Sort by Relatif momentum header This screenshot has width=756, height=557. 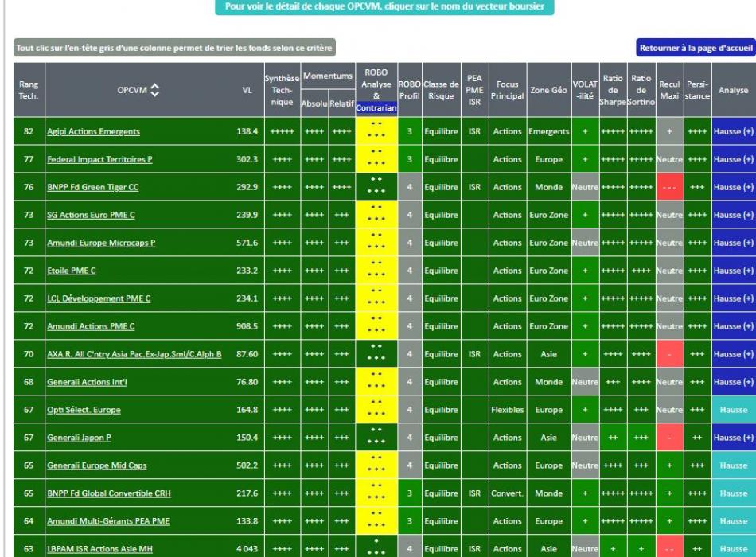click(x=342, y=103)
